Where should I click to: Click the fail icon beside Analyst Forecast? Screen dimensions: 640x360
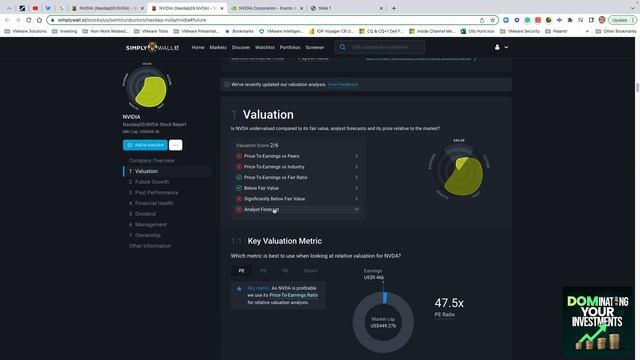[x=239, y=209]
